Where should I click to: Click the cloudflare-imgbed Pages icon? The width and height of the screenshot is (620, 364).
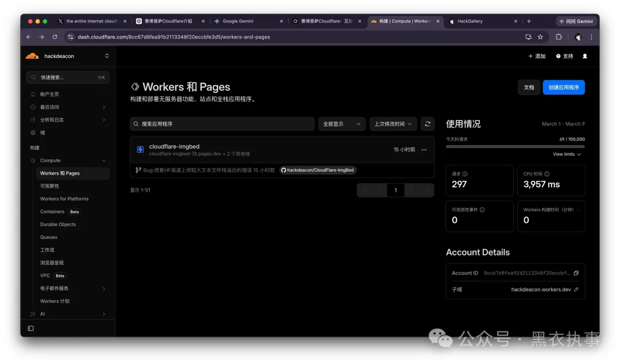coord(140,149)
